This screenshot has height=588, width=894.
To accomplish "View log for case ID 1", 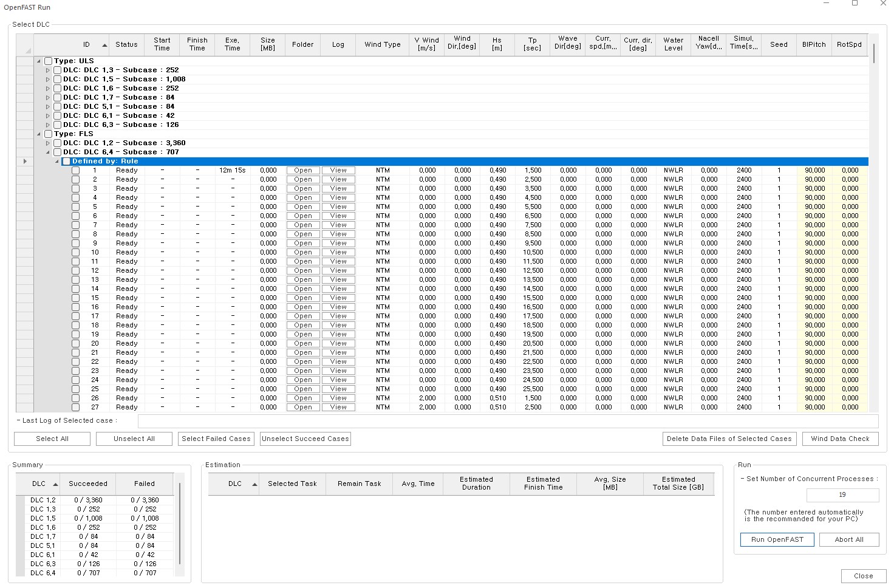I will tap(338, 171).
